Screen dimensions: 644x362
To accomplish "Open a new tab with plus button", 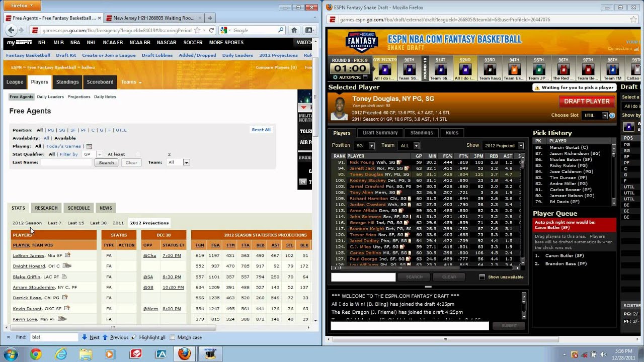I will [210, 18].
